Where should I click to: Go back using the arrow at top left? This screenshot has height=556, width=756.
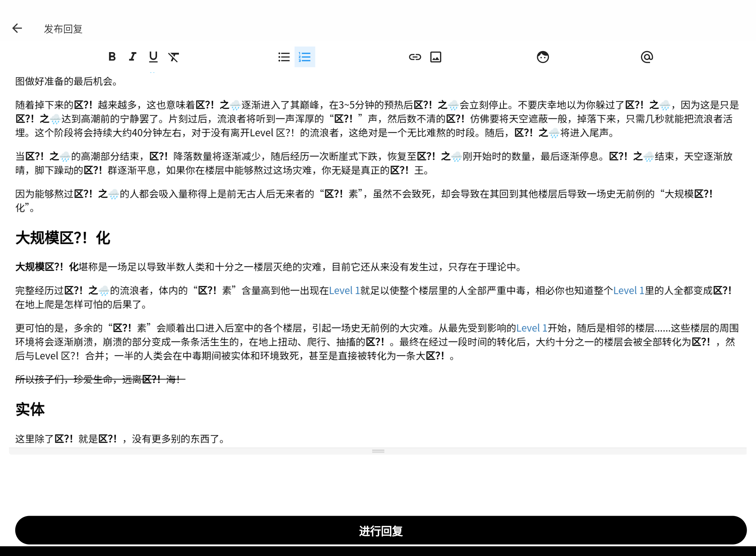coord(17,28)
